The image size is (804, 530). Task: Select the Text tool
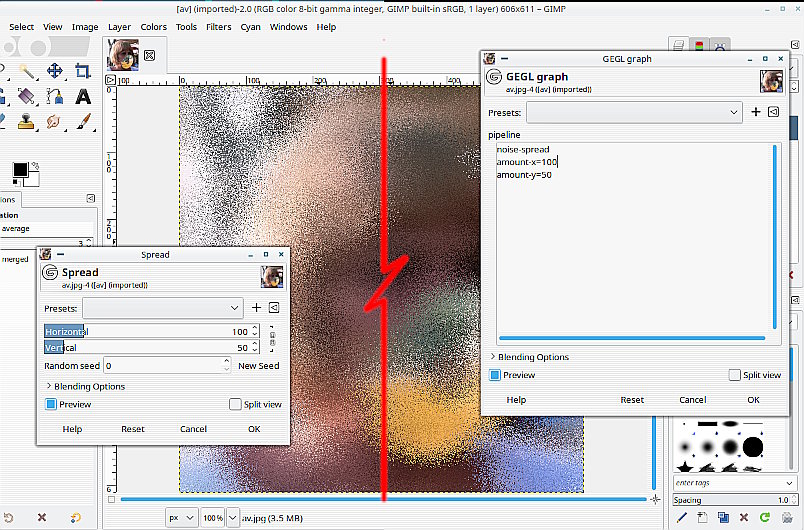[83, 96]
